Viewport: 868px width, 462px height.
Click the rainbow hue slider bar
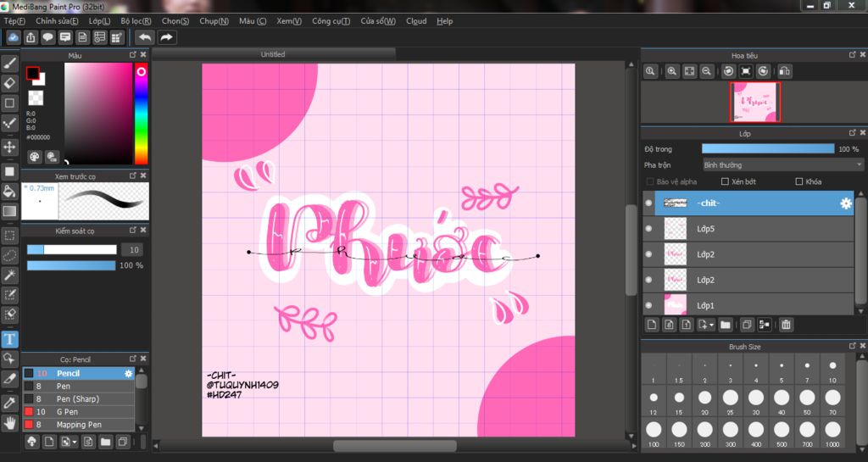[x=142, y=114]
